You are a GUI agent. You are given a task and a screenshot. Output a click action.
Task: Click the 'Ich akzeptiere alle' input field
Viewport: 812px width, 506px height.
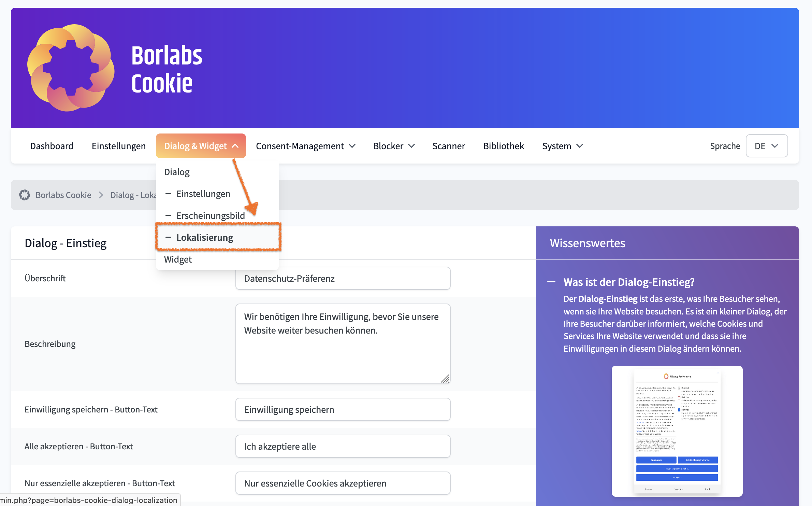click(x=343, y=446)
